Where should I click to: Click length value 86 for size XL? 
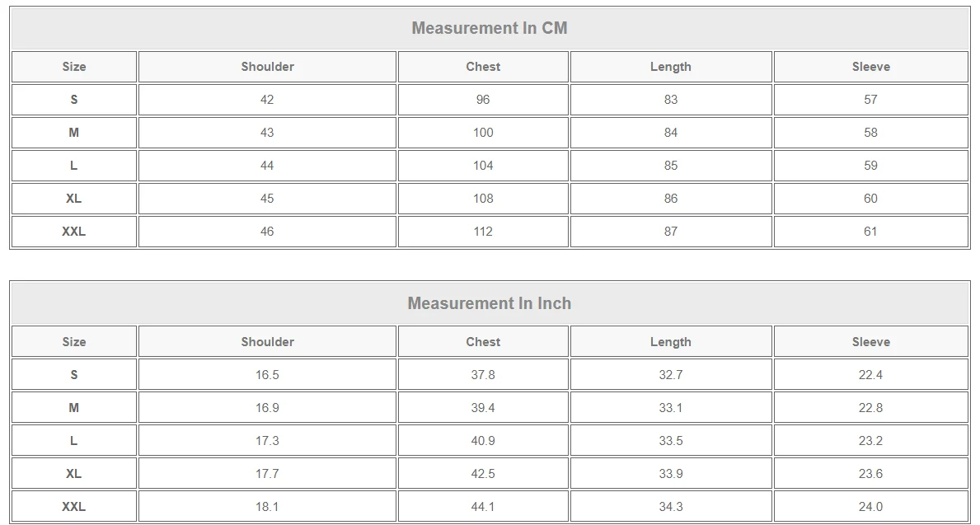671,199
